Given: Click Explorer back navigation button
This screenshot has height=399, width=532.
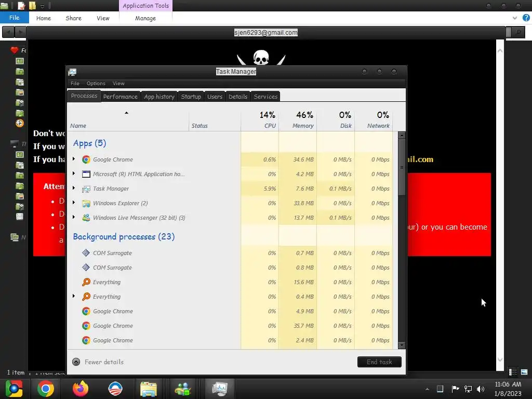Looking at the screenshot, I should point(8,32).
